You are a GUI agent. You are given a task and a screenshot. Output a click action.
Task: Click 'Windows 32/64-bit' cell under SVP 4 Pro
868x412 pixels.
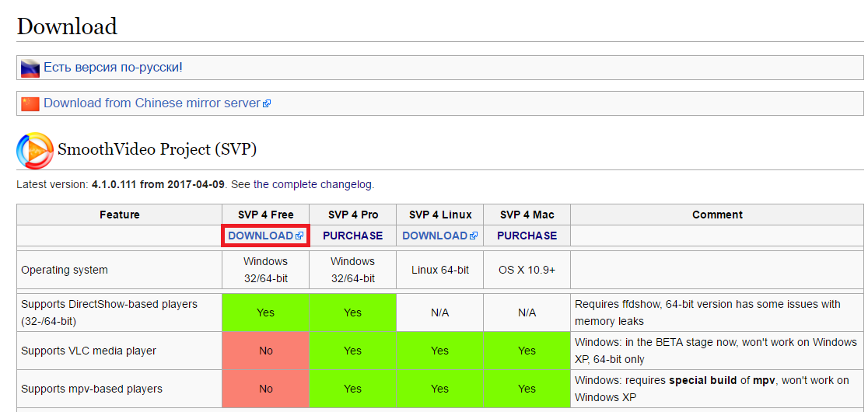click(352, 270)
